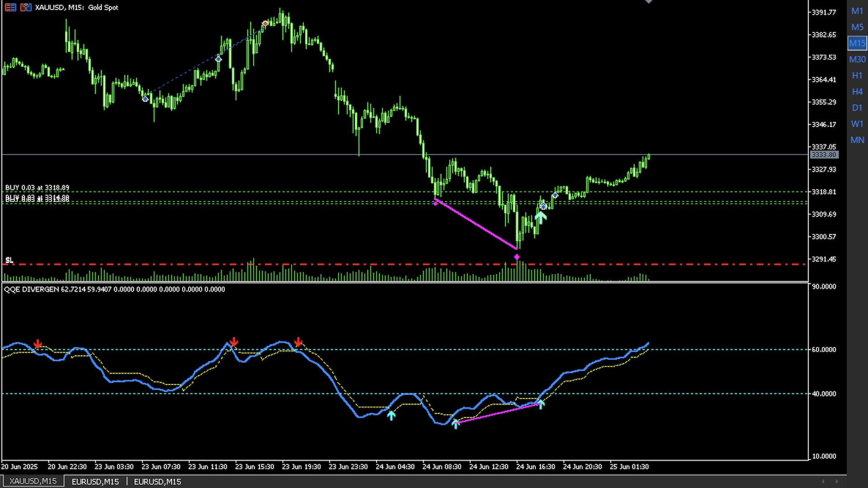Switch chart to M5 timeframe
868x488 pixels.
857,27
